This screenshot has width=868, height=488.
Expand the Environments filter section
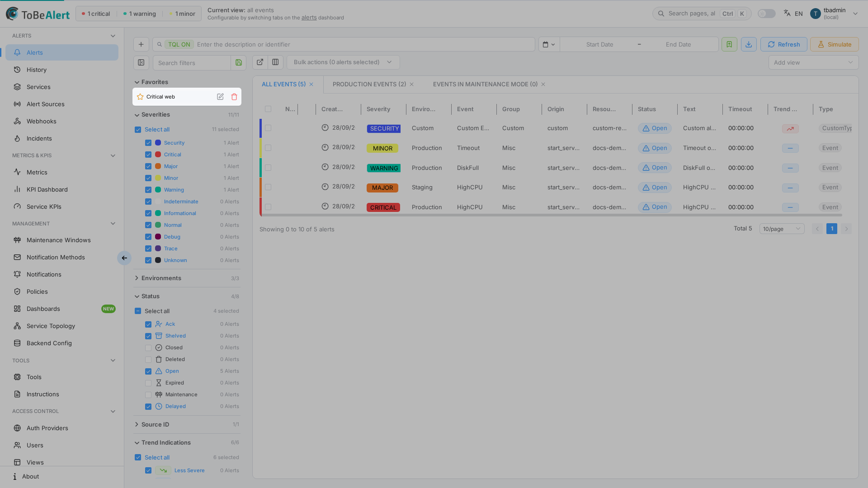click(x=187, y=278)
